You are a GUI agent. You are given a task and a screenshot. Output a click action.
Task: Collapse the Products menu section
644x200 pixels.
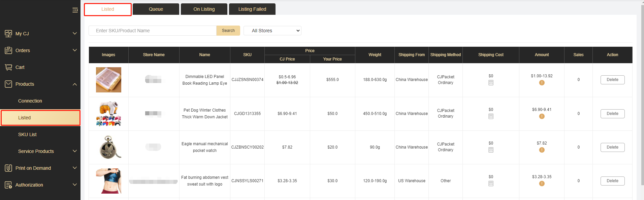coord(75,84)
